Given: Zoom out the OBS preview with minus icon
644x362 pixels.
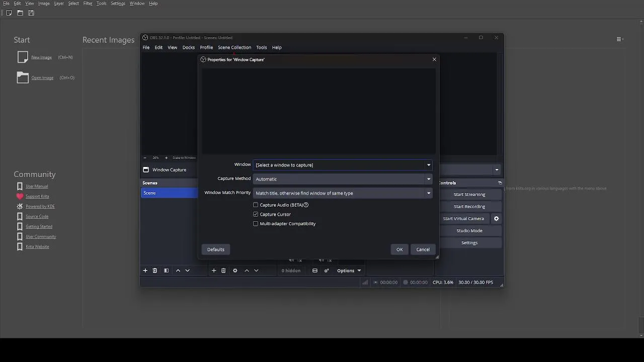Looking at the screenshot, I should tap(145, 158).
